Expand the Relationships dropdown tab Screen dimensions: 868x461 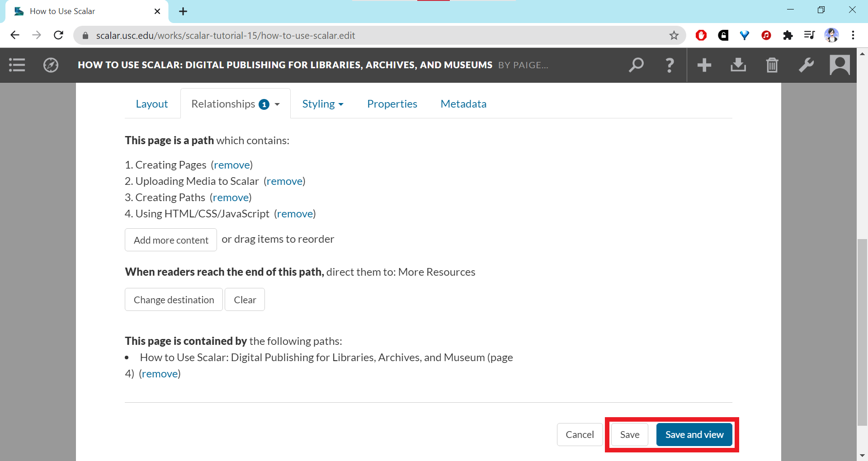[235, 104]
